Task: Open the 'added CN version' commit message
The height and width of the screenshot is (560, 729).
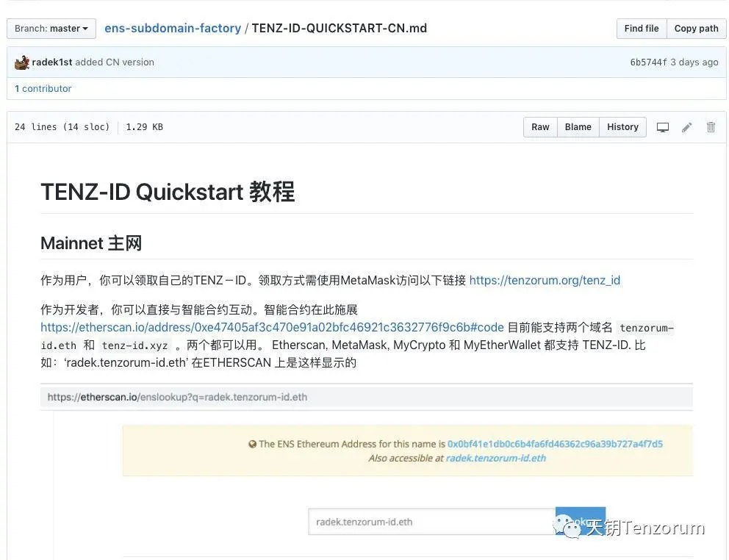Action: (115, 62)
